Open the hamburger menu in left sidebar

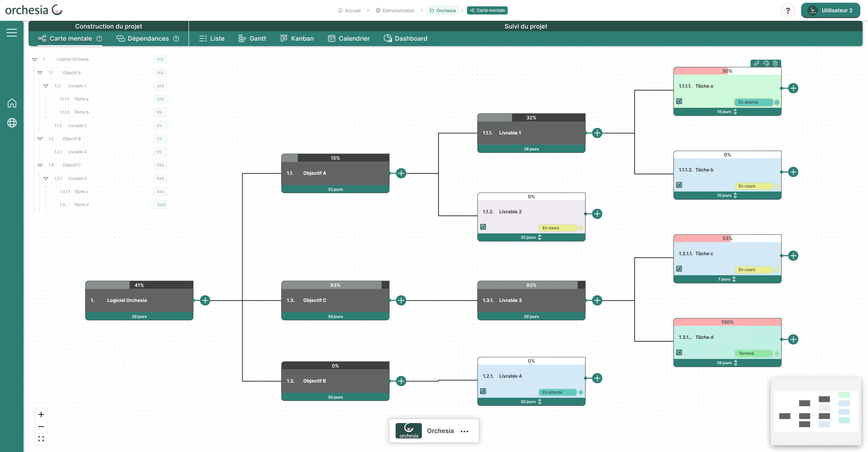pos(12,32)
